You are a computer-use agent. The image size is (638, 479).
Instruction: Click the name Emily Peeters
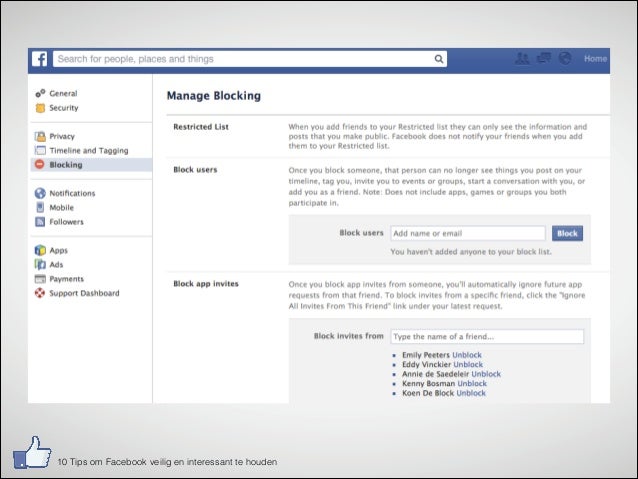click(426, 355)
